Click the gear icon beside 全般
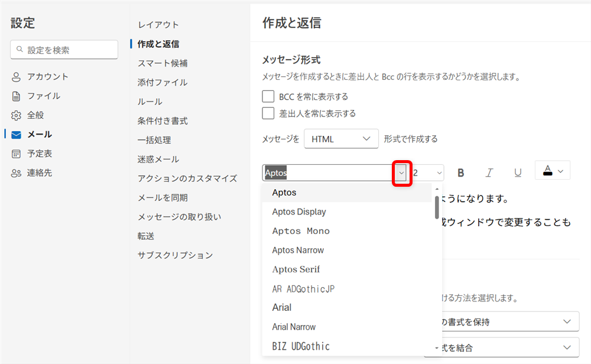The height and width of the screenshot is (364, 591). 16,115
